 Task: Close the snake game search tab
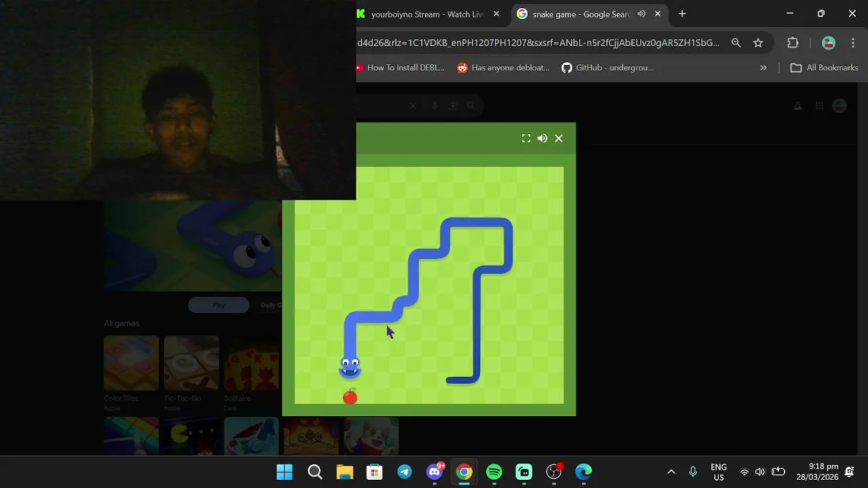[x=657, y=14]
